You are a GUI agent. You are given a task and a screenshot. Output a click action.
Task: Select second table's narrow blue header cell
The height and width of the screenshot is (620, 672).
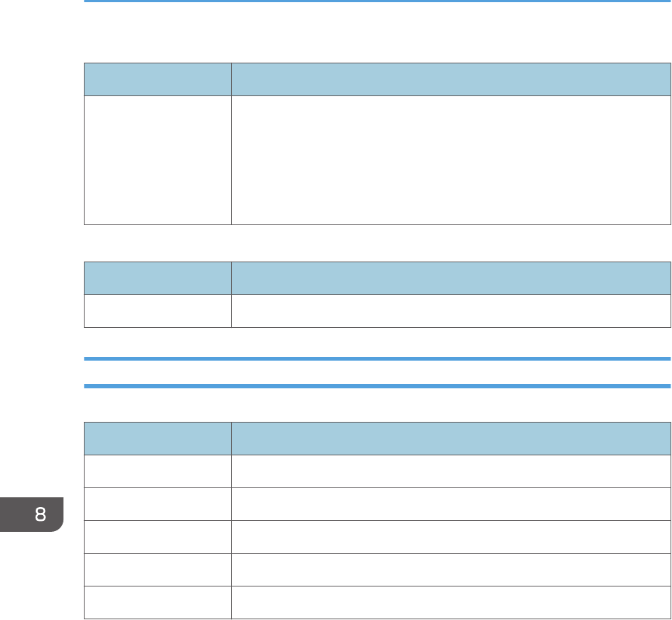tap(157, 278)
